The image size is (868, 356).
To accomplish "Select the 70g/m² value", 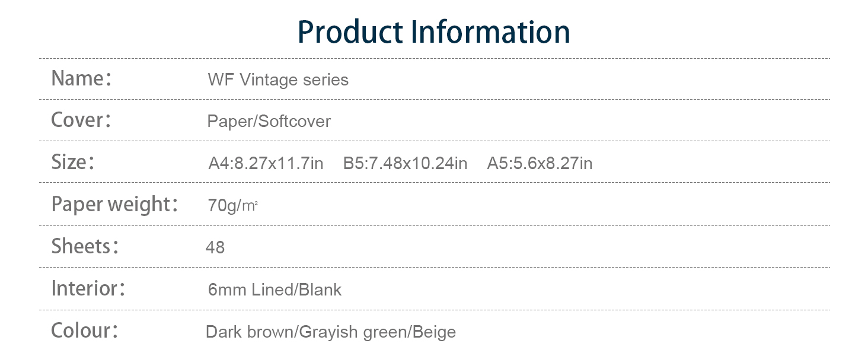I will click(232, 206).
